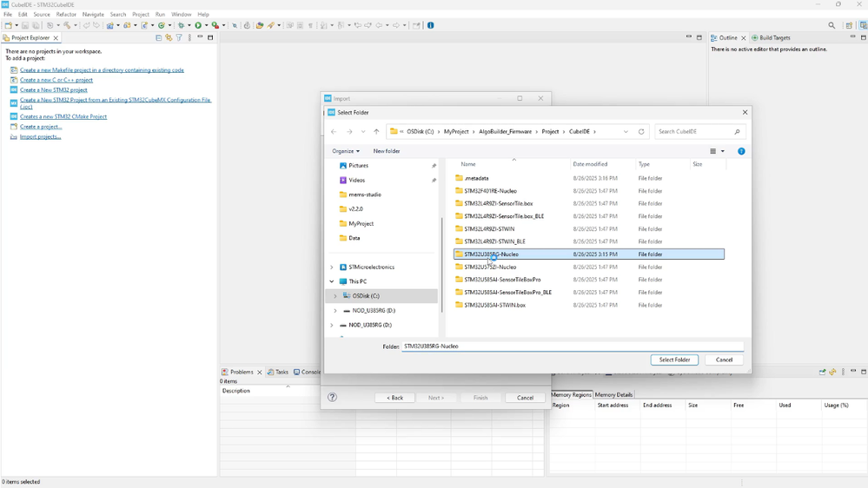Click the Select Folder button
868x488 pixels.
click(674, 359)
